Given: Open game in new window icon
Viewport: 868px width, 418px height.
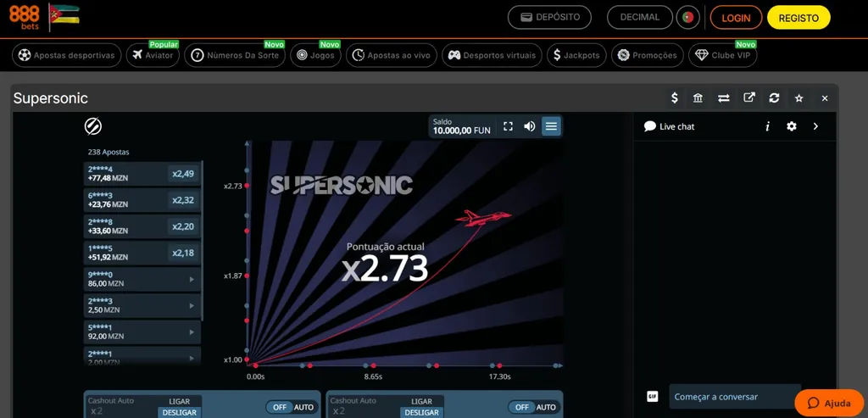Looking at the screenshot, I should [749, 98].
